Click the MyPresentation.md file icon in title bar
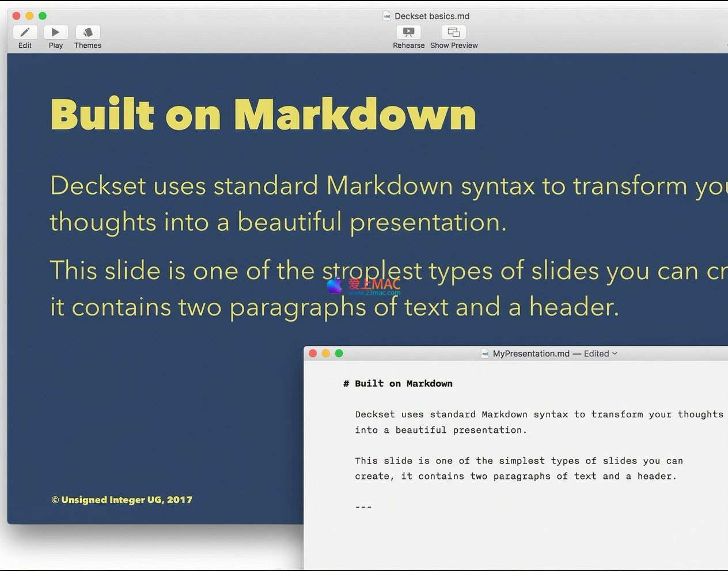Screen dimensions: 728x571 (485, 353)
